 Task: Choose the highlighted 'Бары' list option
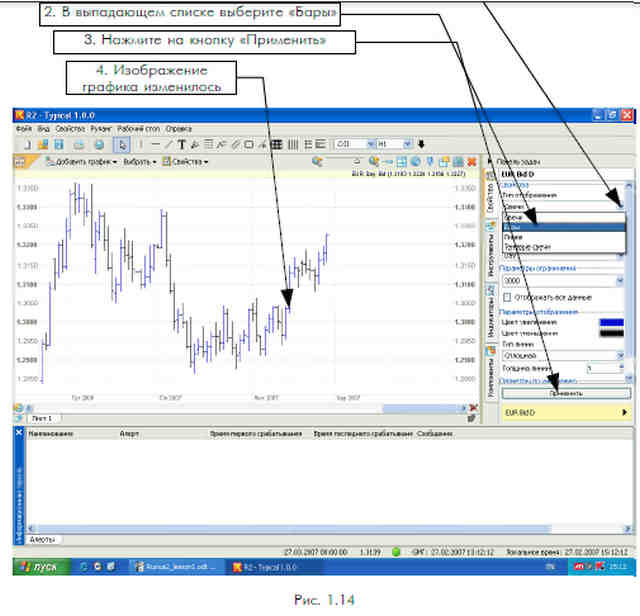coord(563,227)
